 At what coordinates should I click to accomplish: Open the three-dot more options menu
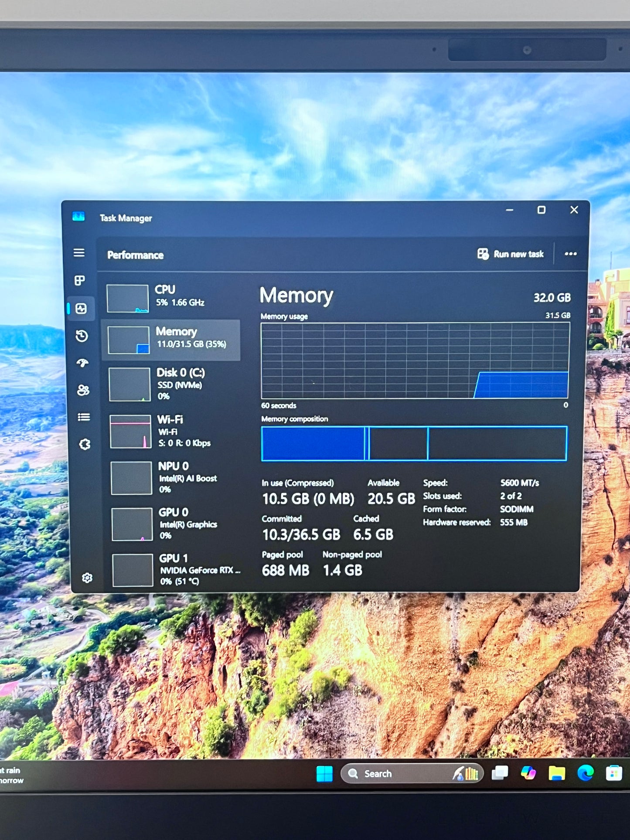(x=571, y=254)
